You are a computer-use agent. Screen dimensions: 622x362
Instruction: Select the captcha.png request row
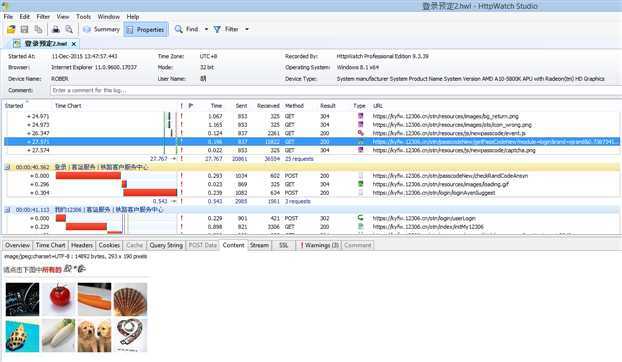[312, 150]
